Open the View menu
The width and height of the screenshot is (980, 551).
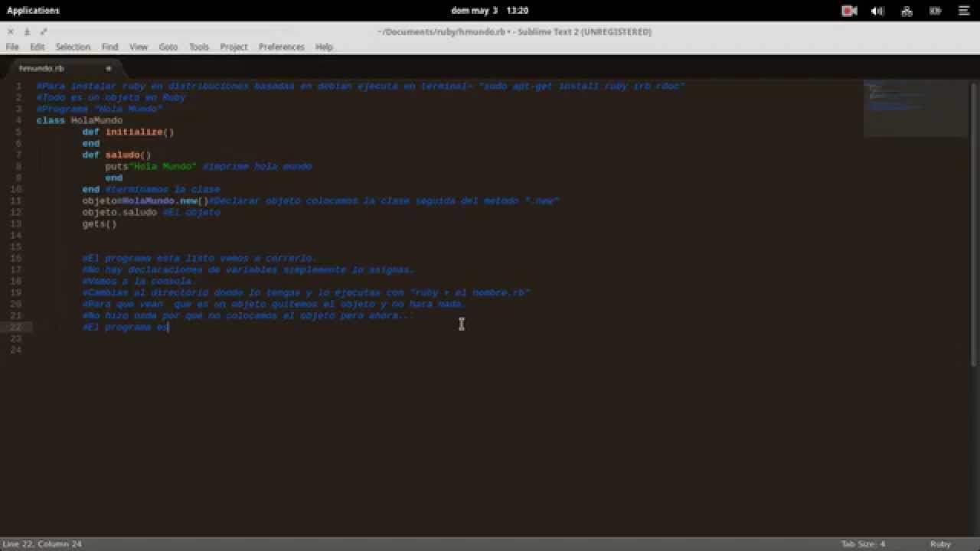point(139,47)
